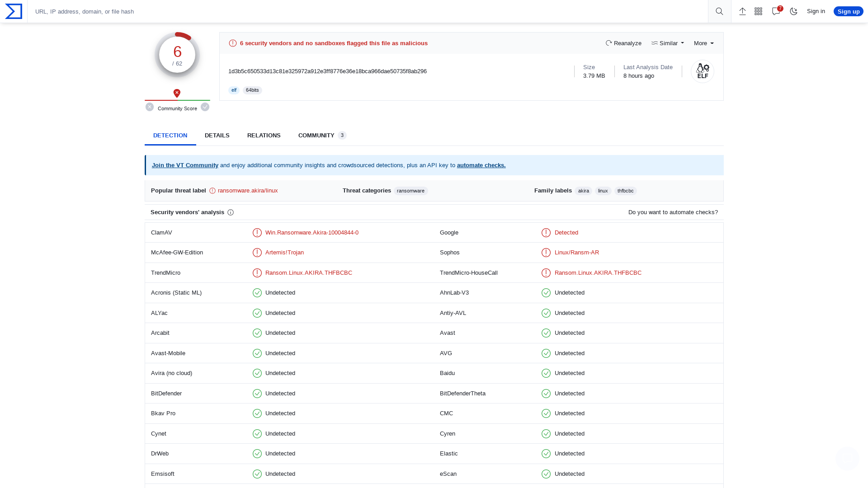Image resolution: width=868 pixels, height=488 pixels.
Task: Click the akira family label chip
Action: 584,191
